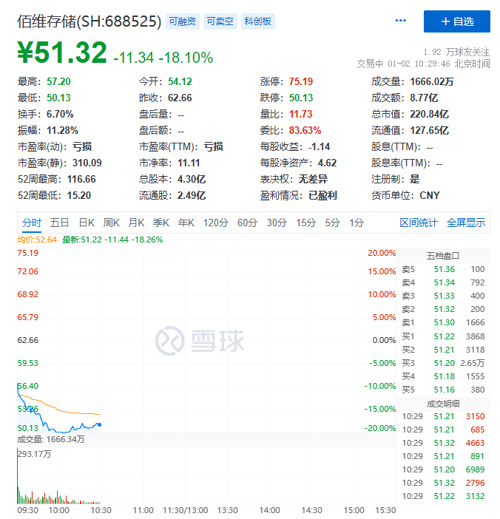
Task: Select the 60分 interval tab
Action: pyautogui.click(x=247, y=222)
